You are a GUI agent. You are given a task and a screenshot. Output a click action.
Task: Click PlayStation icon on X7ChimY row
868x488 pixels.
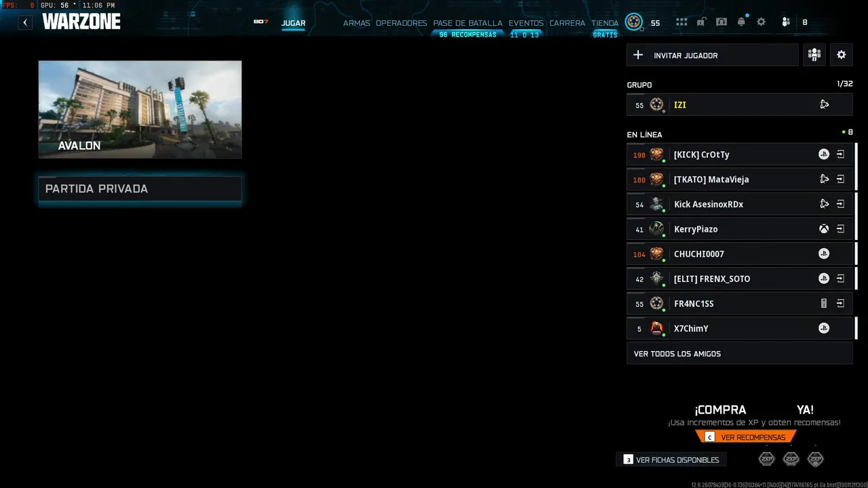pyautogui.click(x=824, y=329)
